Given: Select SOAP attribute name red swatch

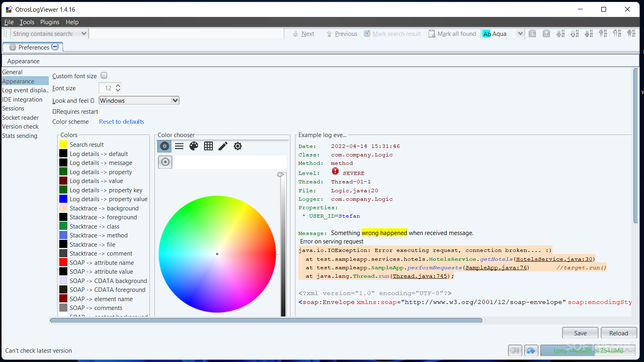Looking at the screenshot, I should [63, 262].
